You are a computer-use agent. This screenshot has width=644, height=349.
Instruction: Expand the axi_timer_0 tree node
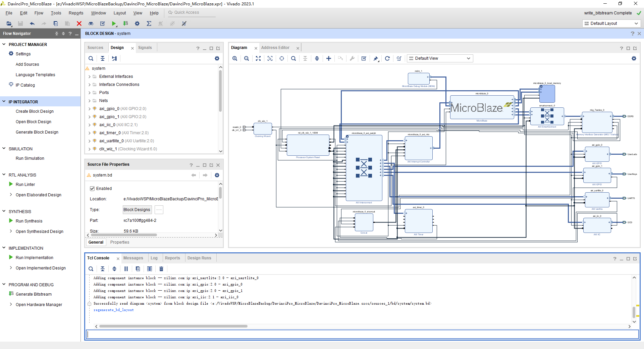click(x=90, y=133)
